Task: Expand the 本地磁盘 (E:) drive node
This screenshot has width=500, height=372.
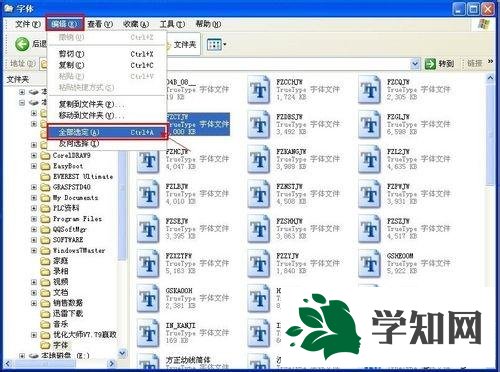Action: 22,356
